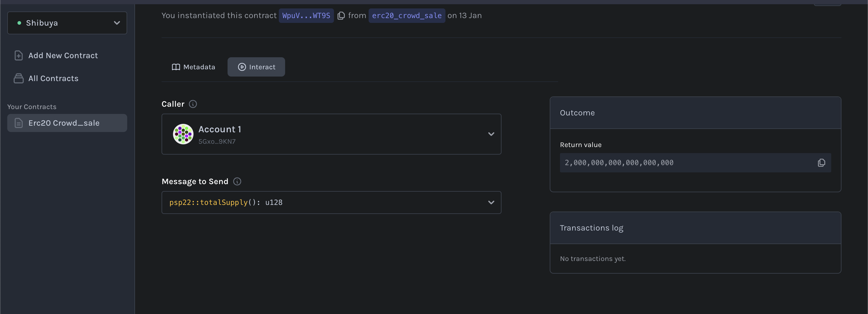Expand the caller dropdown chevron
Image resolution: width=868 pixels, height=314 pixels.
click(491, 134)
